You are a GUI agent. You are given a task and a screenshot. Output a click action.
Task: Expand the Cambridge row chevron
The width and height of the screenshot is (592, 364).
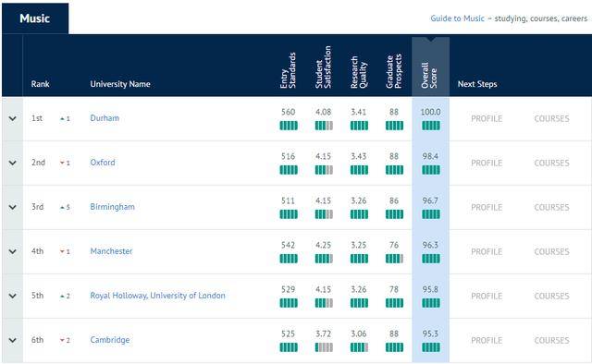point(12,340)
